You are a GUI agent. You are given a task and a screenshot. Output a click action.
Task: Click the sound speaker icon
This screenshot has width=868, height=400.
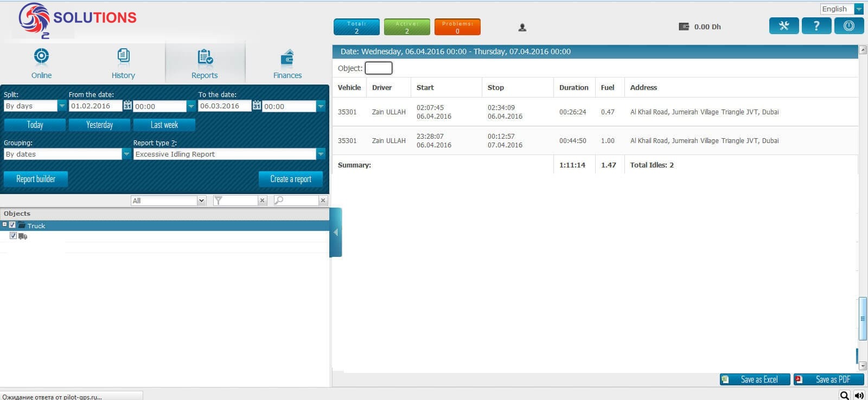coord(859,395)
